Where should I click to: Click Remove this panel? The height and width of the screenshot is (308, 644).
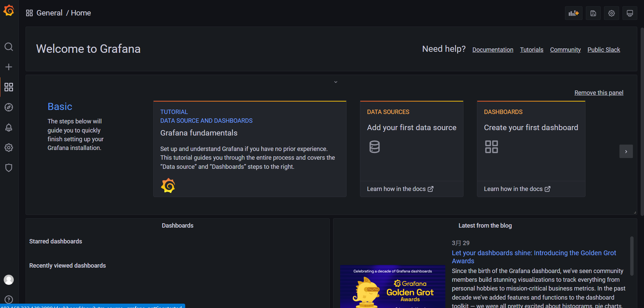599,93
